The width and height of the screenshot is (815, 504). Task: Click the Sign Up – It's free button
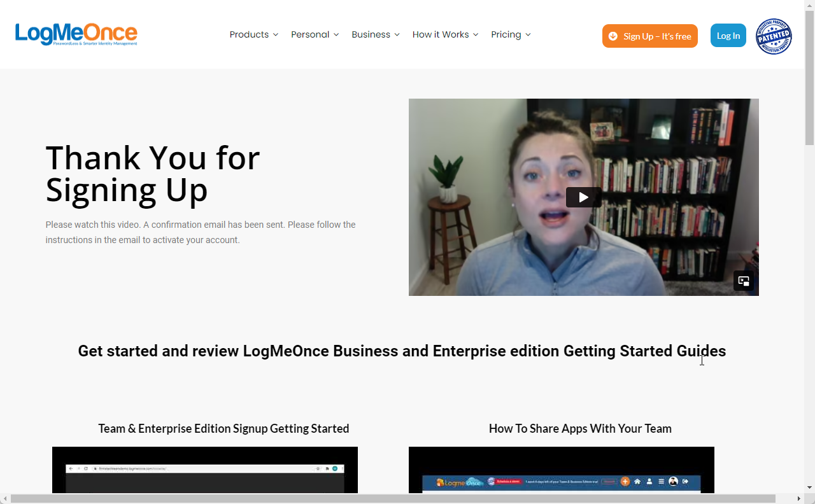tap(650, 36)
